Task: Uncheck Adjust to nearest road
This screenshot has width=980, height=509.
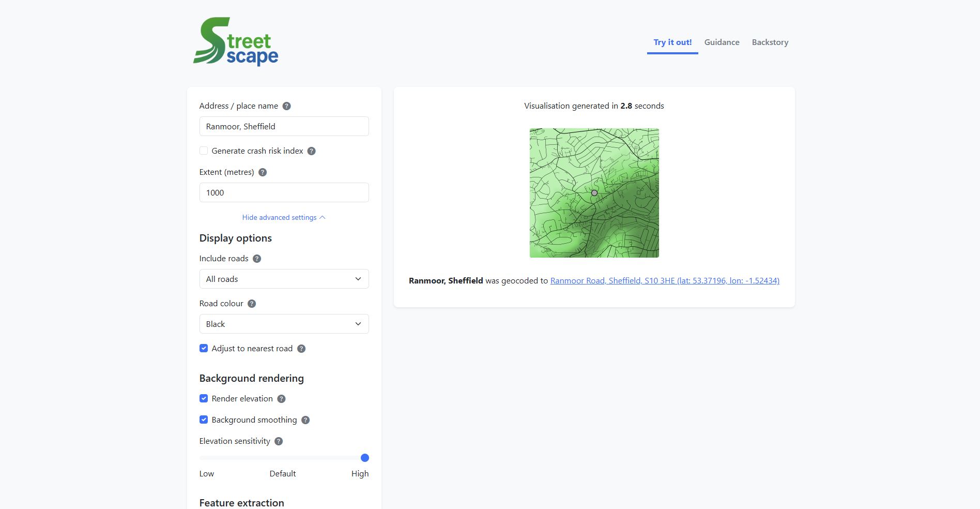Action: pos(204,349)
